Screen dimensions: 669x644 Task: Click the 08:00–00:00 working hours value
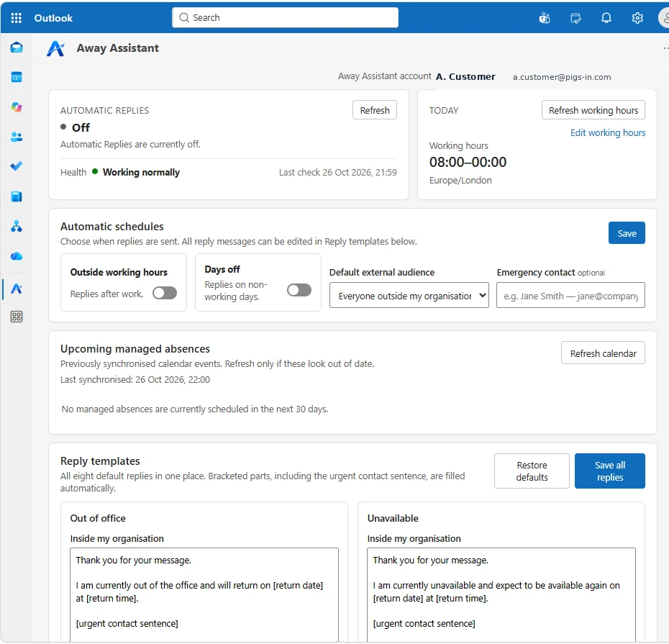point(468,162)
